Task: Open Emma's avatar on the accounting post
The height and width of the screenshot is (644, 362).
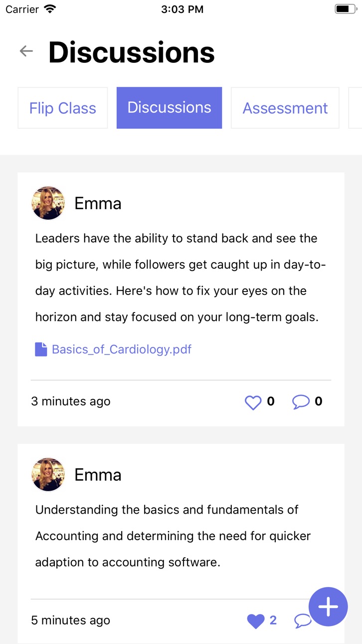Action: pyautogui.click(x=48, y=474)
